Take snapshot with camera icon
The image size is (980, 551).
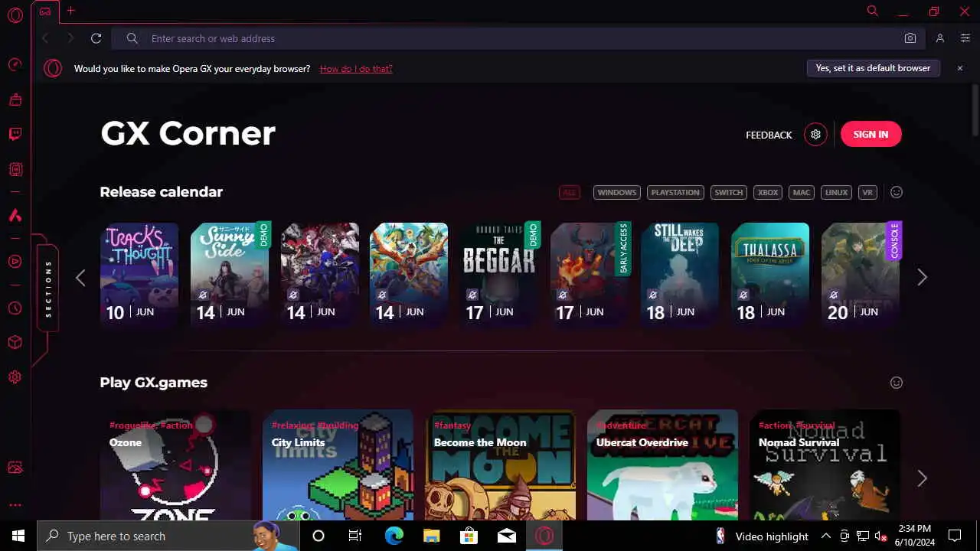(910, 38)
